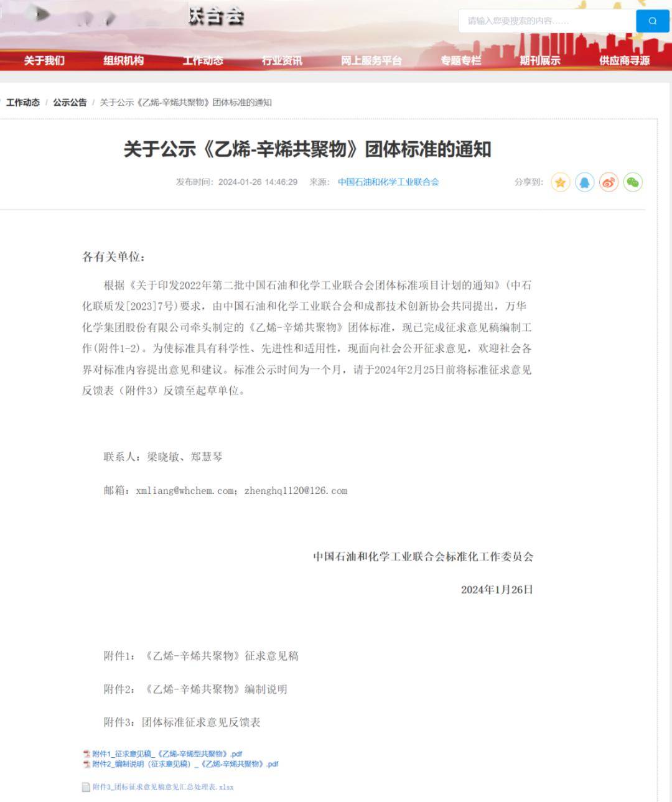Download 附件1_征求意见稿 PDF
The height and width of the screenshot is (802, 672).
(167, 754)
